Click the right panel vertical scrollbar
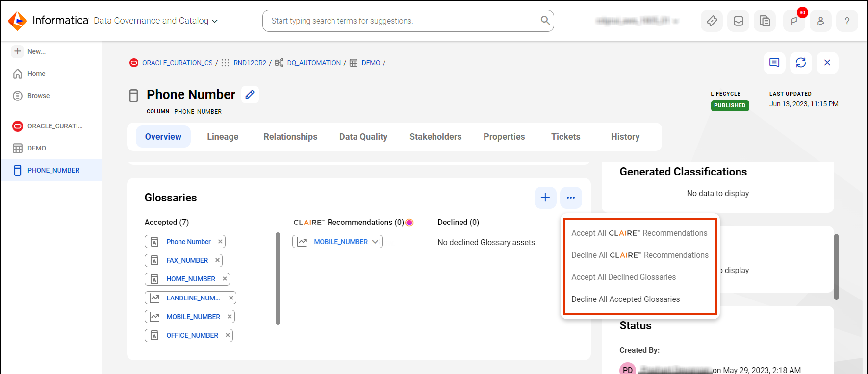Image resolution: width=868 pixels, height=374 pixels. point(836,267)
